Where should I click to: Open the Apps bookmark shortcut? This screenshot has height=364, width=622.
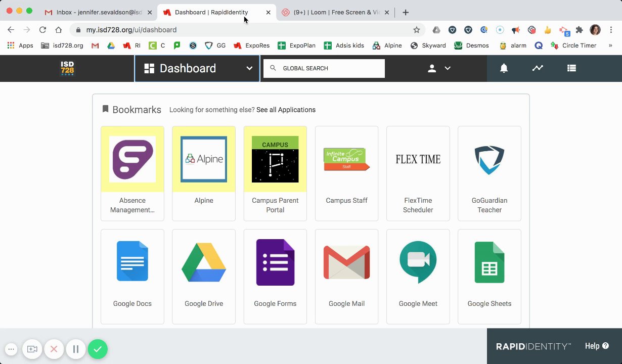[20, 45]
